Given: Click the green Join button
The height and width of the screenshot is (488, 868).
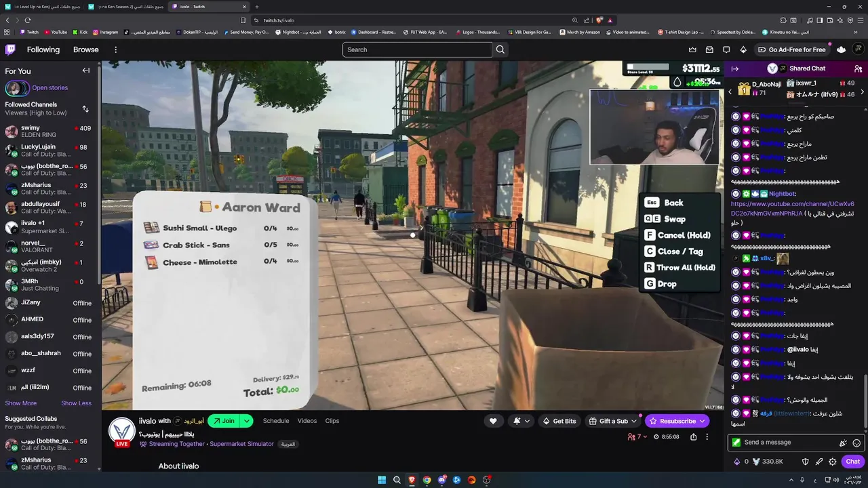Looking at the screenshot, I should 224,421.
